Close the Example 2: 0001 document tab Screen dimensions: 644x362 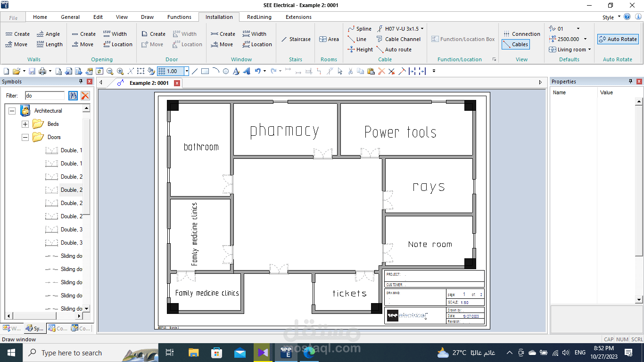pos(177,83)
